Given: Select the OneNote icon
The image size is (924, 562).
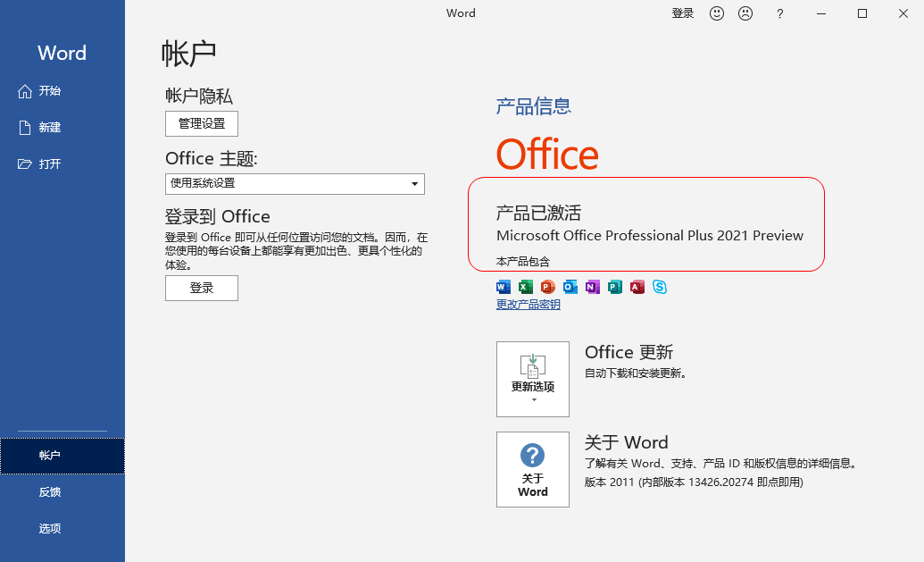Looking at the screenshot, I should pos(592,287).
